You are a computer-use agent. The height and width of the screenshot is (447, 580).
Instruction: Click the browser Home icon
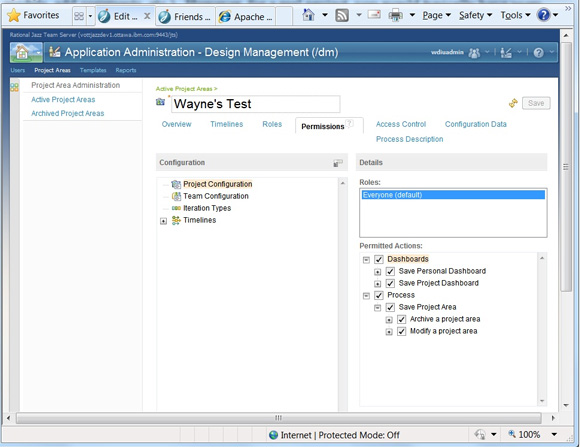point(308,15)
